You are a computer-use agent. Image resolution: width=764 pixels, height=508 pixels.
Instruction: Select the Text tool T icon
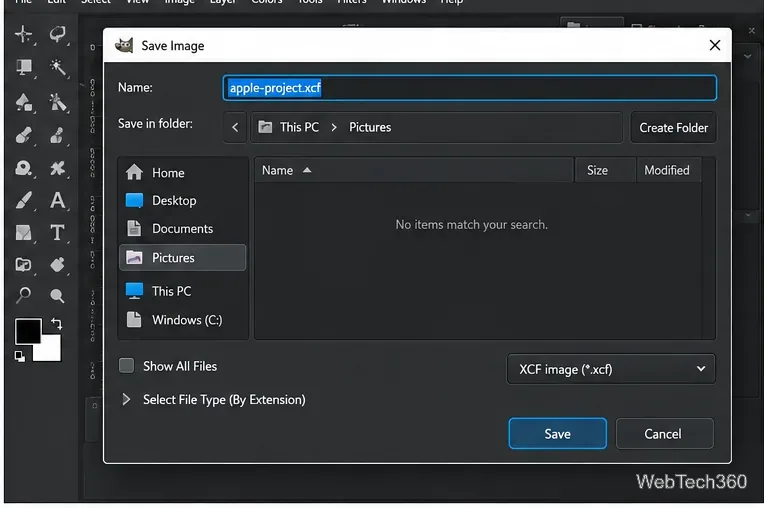[x=57, y=233]
